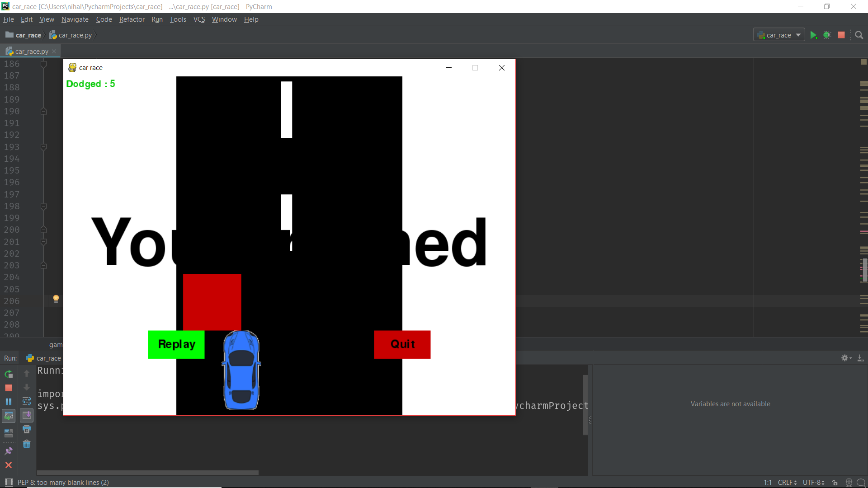This screenshot has width=868, height=488.
Task: Unlock write access from the status bar lock icon
Action: 835,483
